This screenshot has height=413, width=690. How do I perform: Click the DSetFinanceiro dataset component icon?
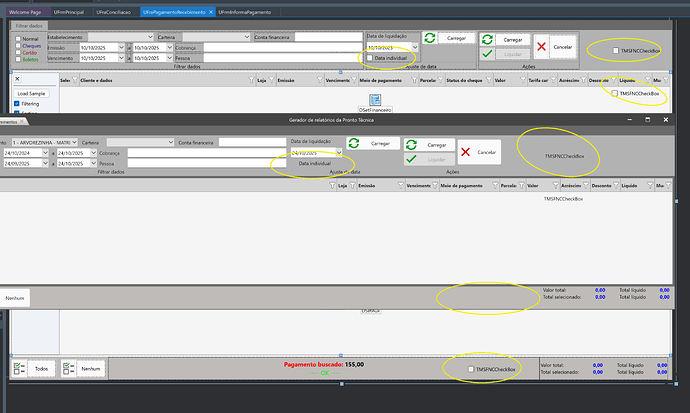coord(374,100)
